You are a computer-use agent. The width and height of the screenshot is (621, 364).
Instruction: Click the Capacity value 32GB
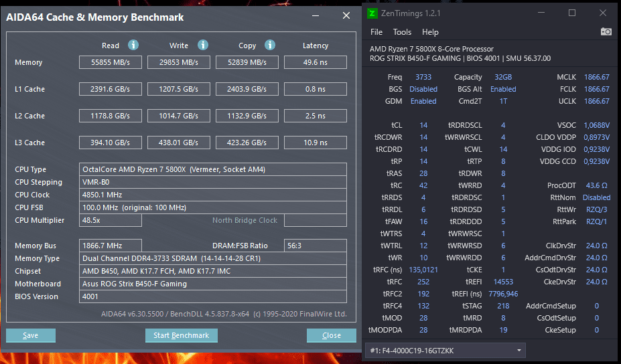tap(503, 77)
